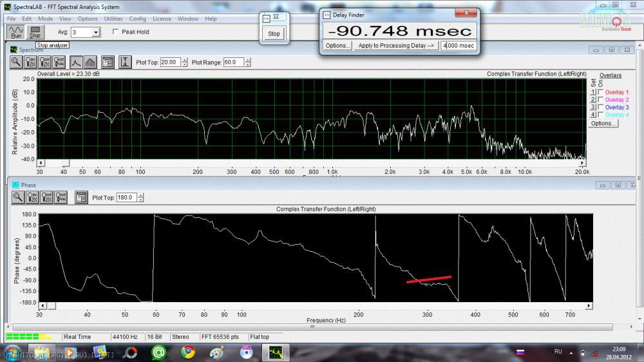The height and width of the screenshot is (362, 644).
Task: Click the Delay Finder msec input field
Action: point(459,46)
